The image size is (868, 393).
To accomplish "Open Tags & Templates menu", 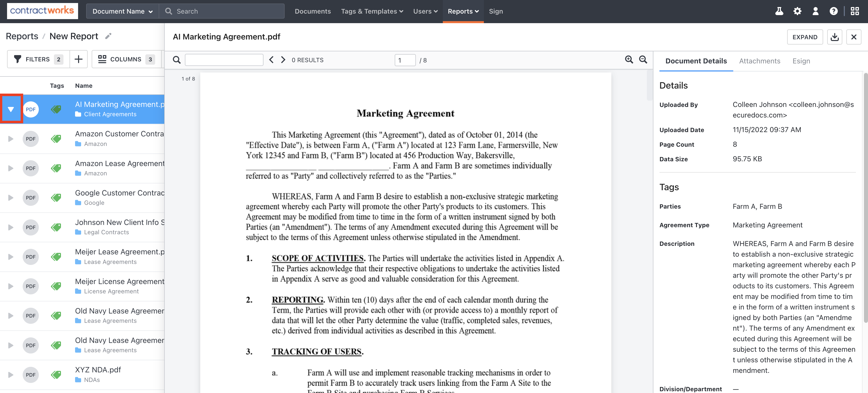I will pos(372,11).
